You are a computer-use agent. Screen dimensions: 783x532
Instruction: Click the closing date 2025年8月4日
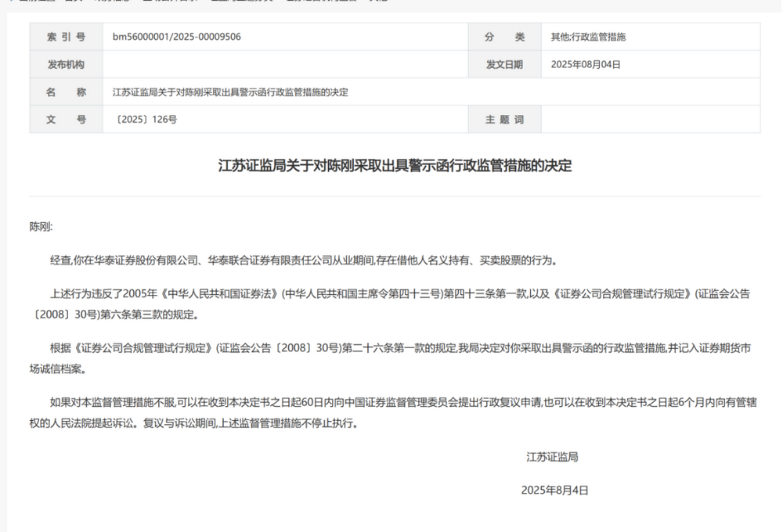tap(555, 491)
